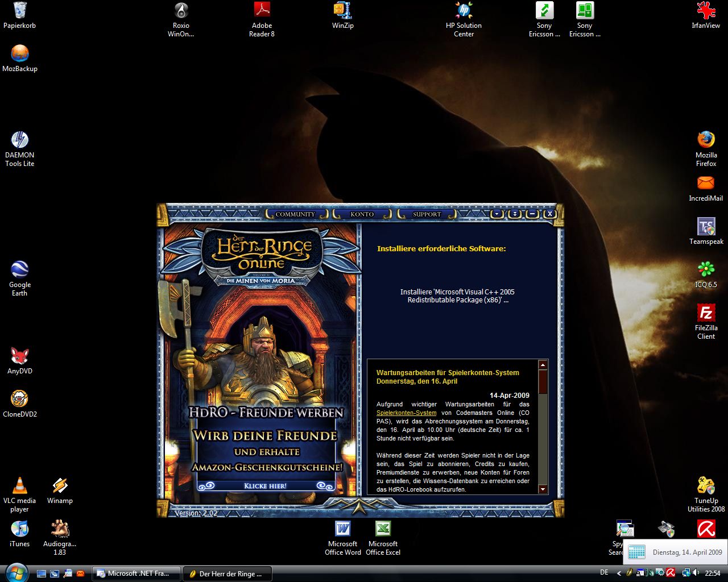
Task: Click the VLC media player icon
Action: point(19,486)
